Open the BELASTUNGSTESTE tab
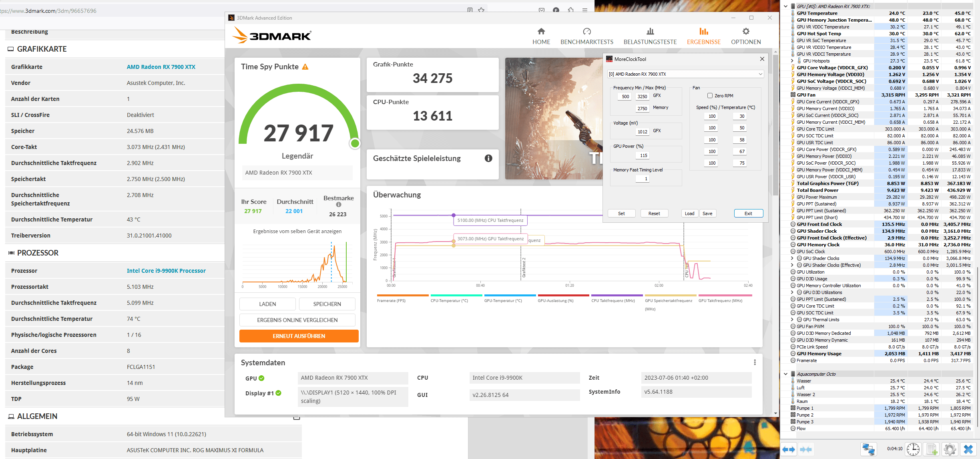Viewport: 980px width, 459px height. click(x=650, y=36)
